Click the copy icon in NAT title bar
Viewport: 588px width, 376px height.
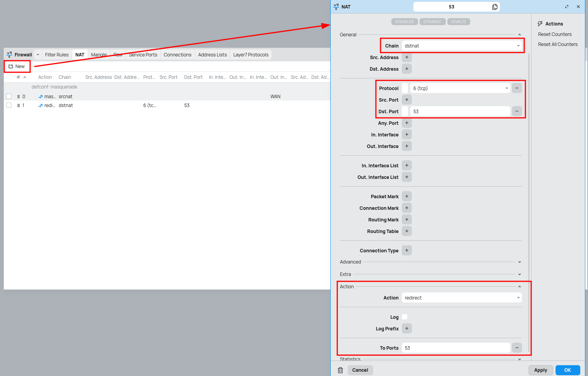click(x=495, y=7)
